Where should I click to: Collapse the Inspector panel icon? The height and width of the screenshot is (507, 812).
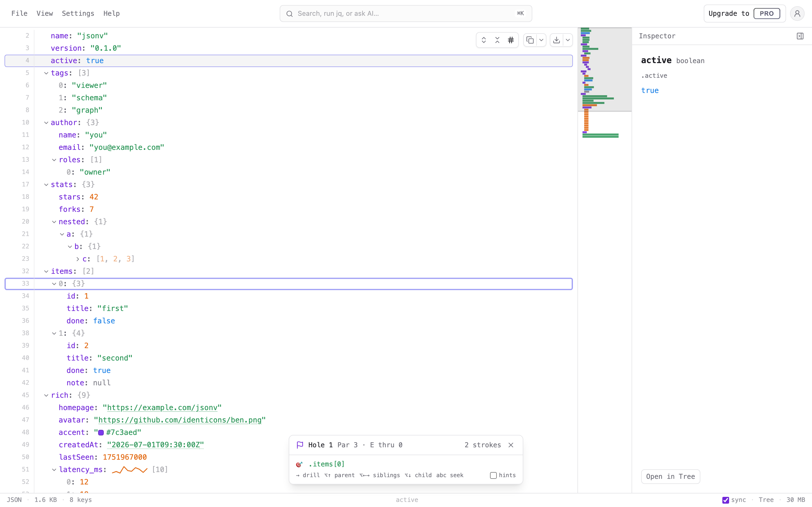click(800, 36)
